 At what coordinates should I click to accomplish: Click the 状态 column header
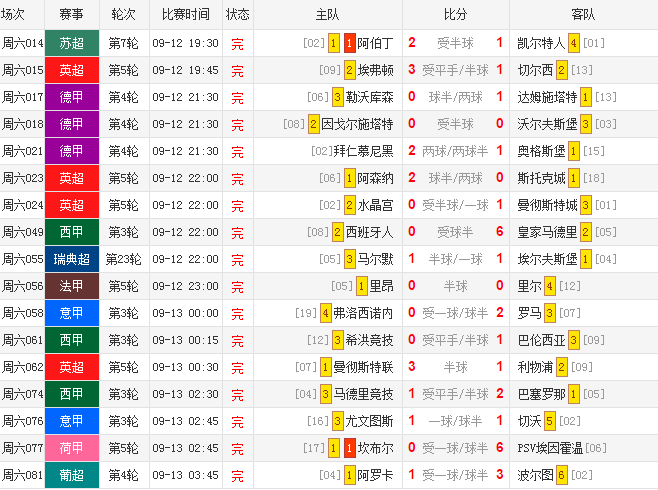(238, 15)
